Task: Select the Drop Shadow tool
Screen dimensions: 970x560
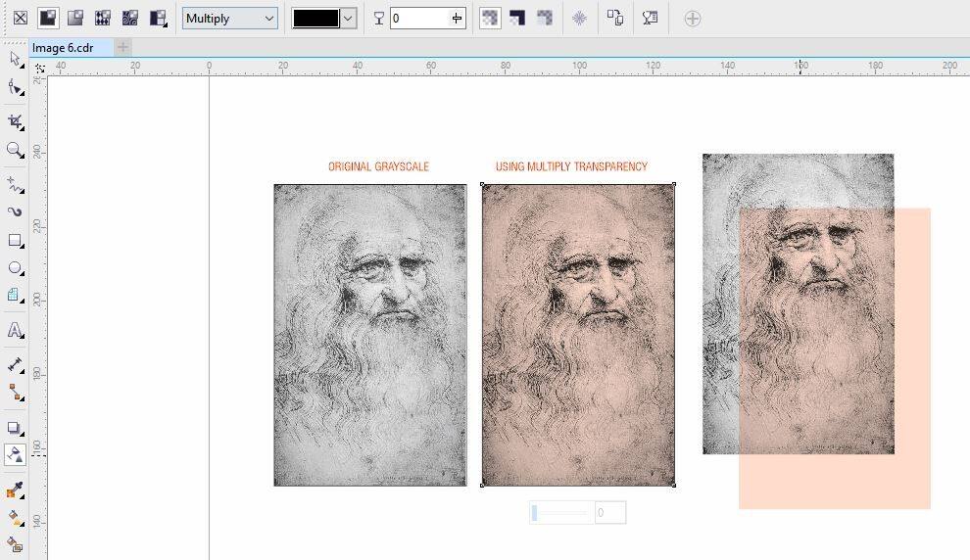Action: [16, 428]
